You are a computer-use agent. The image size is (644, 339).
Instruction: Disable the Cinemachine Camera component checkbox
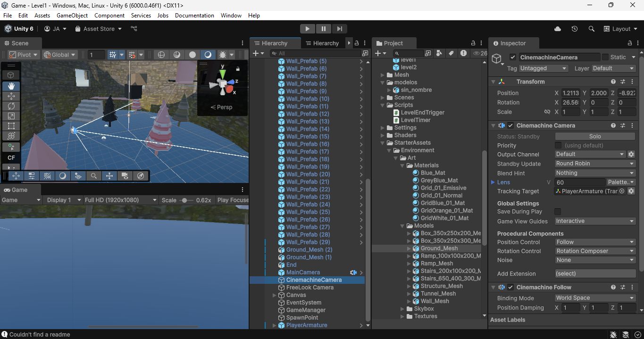point(510,125)
